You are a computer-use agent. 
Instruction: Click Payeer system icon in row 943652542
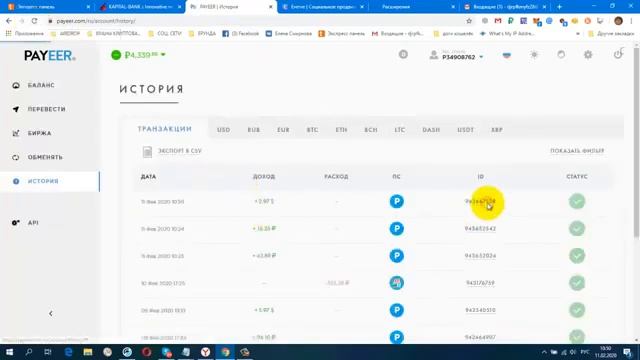(396, 229)
